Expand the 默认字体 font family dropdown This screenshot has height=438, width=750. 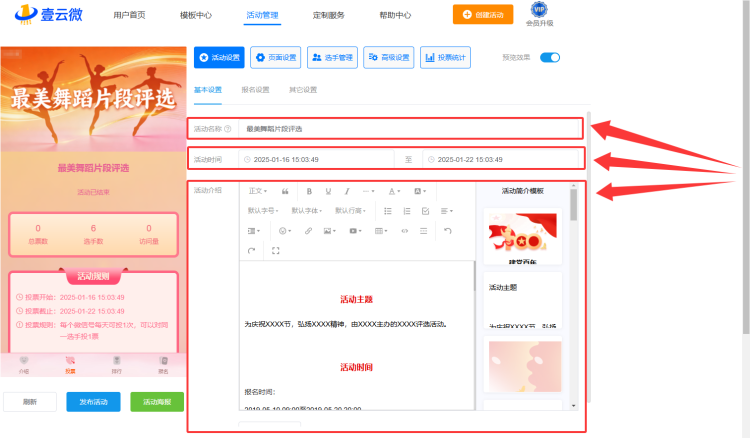click(307, 211)
